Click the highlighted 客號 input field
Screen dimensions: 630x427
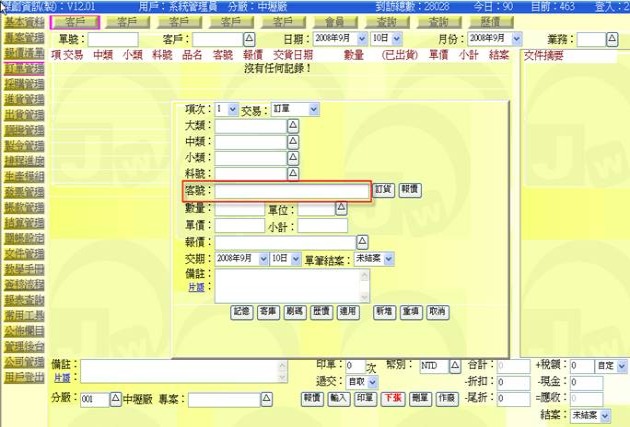[x=292, y=189]
